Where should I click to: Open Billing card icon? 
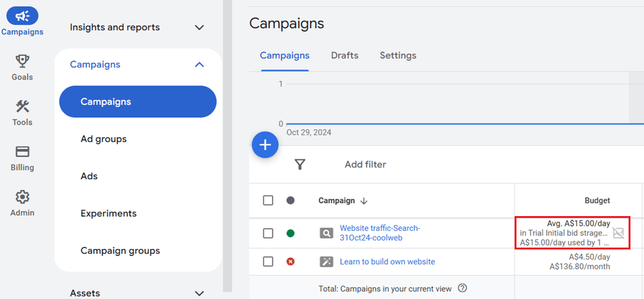pos(22,152)
